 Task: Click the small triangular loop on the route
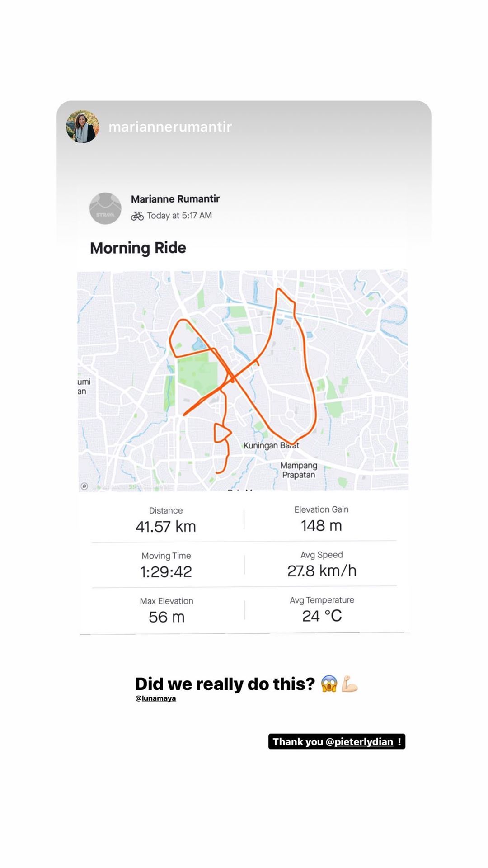click(x=221, y=433)
